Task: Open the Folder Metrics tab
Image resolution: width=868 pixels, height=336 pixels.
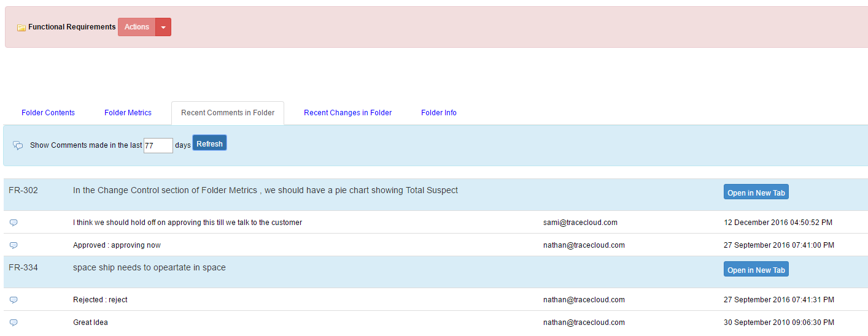Action: tap(128, 113)
